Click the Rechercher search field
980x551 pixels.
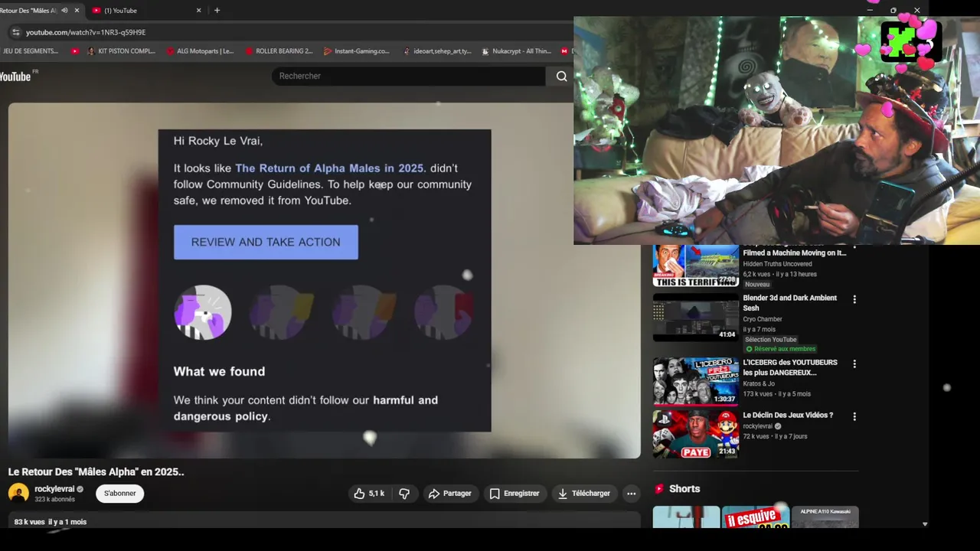tap(408, 76)
